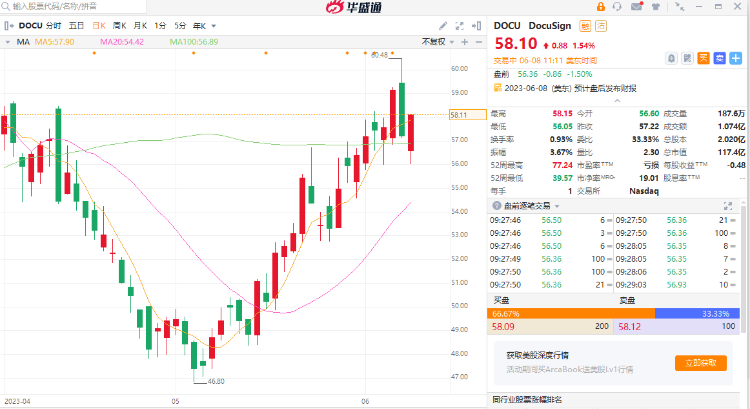The width and height of the screenshot is (750, 409).
Task: Click the tick list vertical scrollbar
Action: tap(743, 268)
